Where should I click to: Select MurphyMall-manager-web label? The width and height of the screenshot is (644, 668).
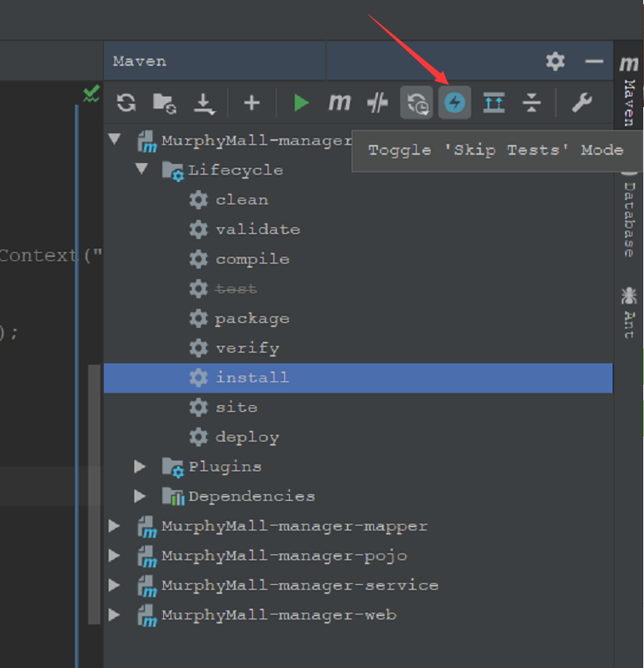279,615
